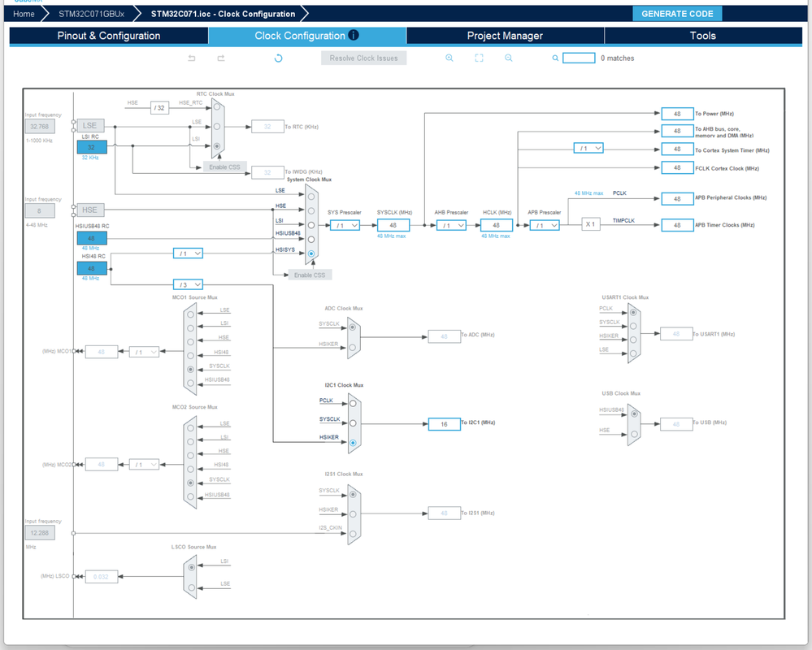Zoom in on the clock diagram
The width and height of the screenshot is (812, 650).
click(x=449, y=58)
